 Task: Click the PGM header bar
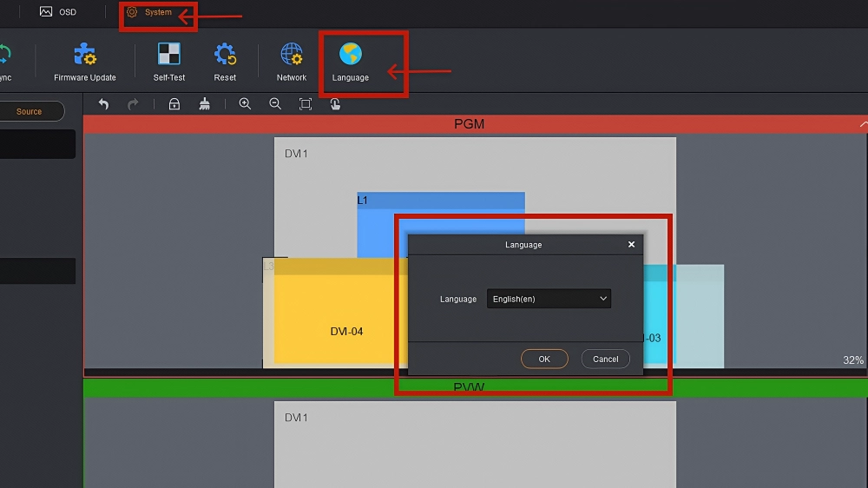coord(475,124)
